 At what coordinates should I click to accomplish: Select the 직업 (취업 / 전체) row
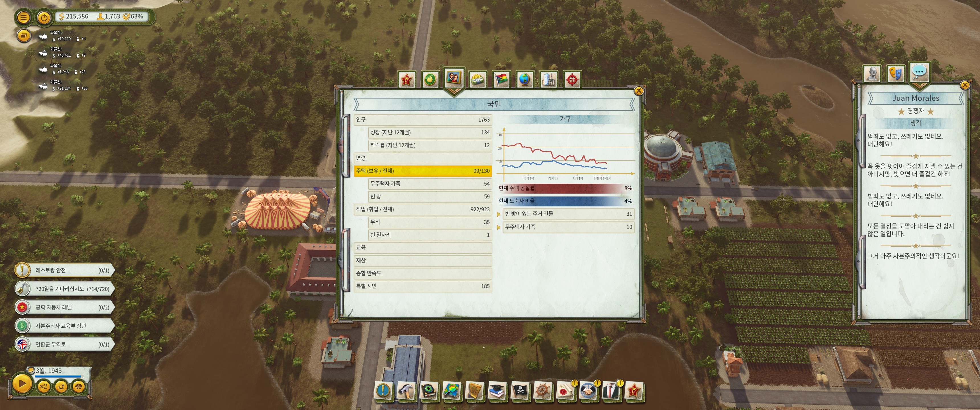(x=422, y=209)
